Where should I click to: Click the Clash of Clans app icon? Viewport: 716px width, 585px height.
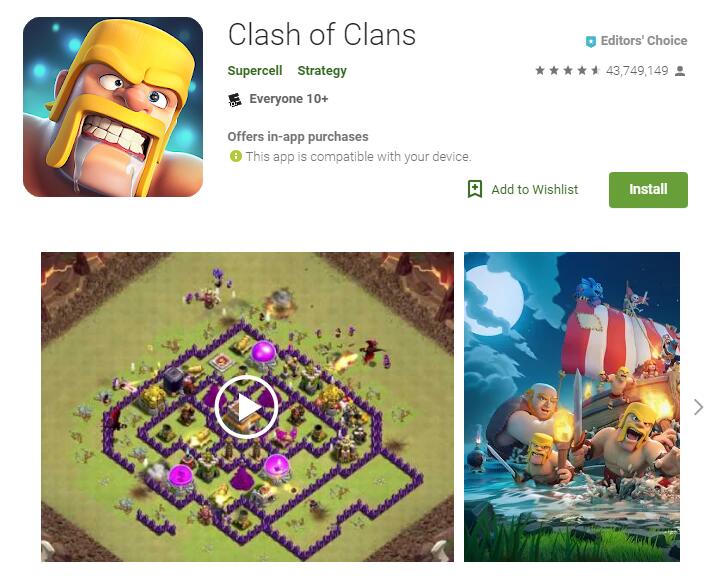tap(113, 107)
